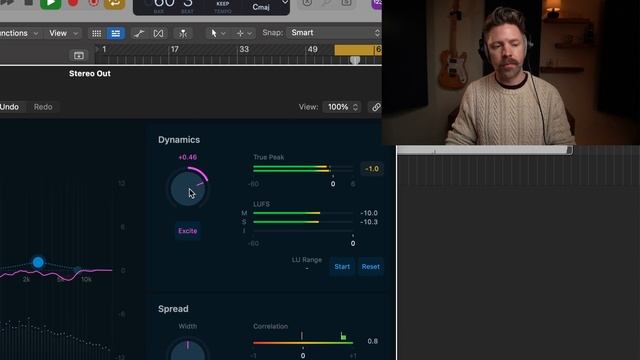Screen dimensions: 640x360
Task: Click the Spread Width knob
Action: 188,350
